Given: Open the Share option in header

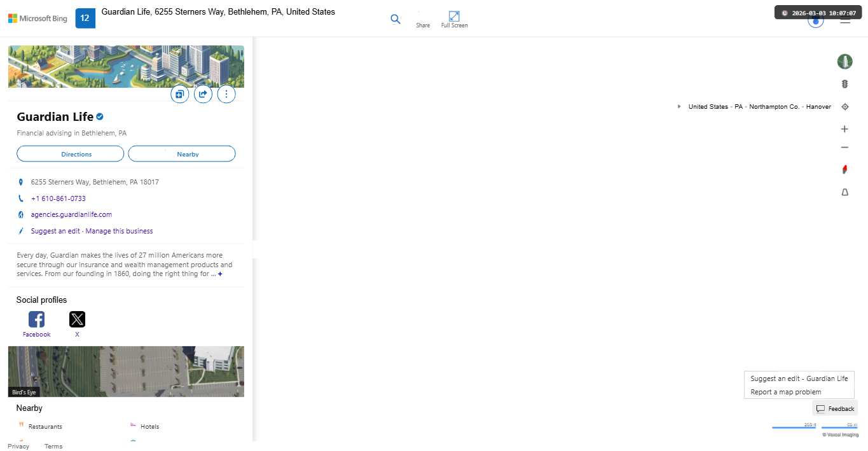Looking at the screenshot, I should [423, 20].
